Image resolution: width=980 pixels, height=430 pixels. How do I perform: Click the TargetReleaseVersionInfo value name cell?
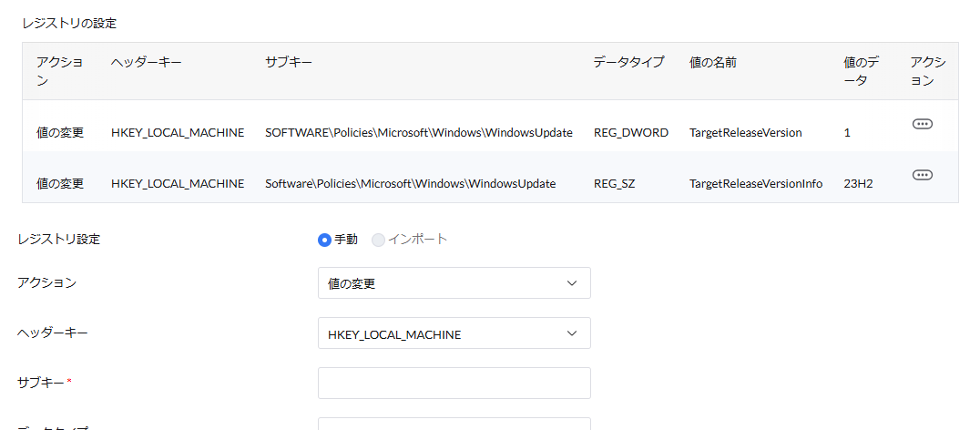[x=756, y=184]
